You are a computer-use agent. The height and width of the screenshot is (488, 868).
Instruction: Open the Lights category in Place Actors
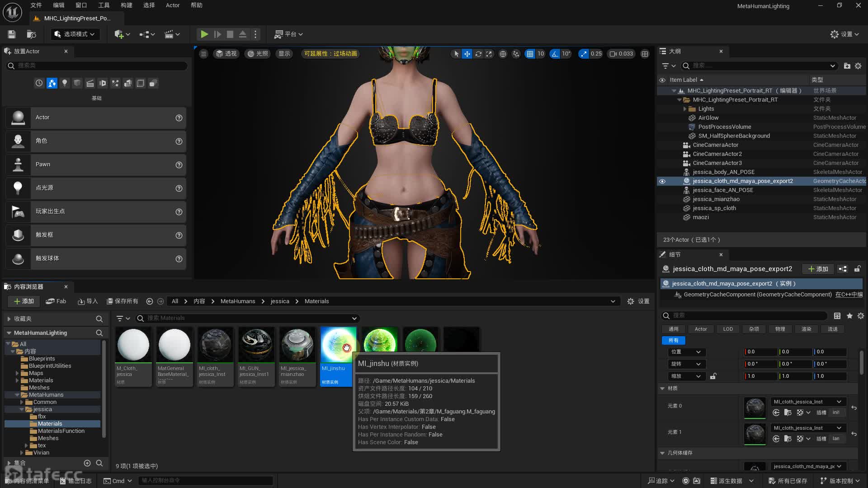[65, 83]
